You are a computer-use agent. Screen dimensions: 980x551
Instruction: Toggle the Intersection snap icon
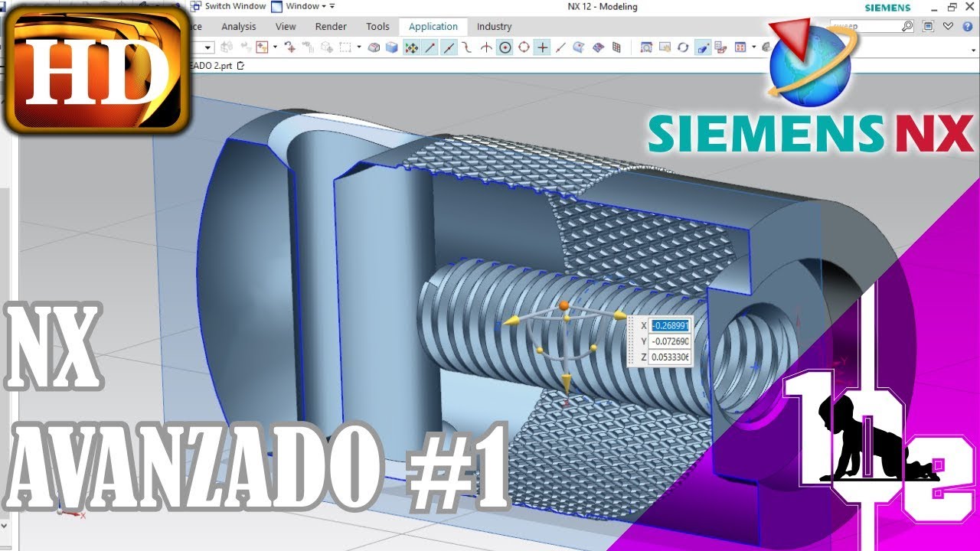[x=486, y=47]
